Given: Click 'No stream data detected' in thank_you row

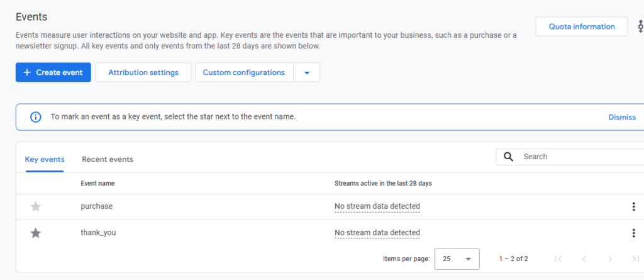Looking at the screenshot, I should coord(377,233).
